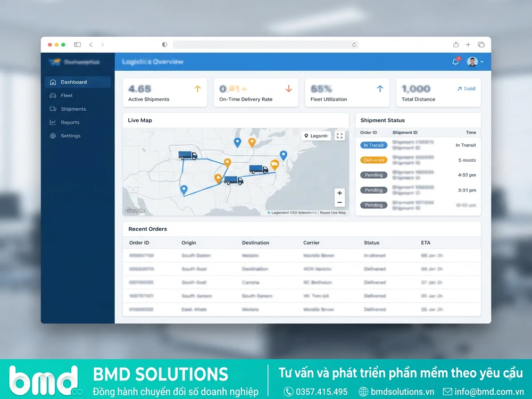The image size is (532, 399).
Task: Click the delivery truck icon beside Shipments
Action: [x=53, y=109]
